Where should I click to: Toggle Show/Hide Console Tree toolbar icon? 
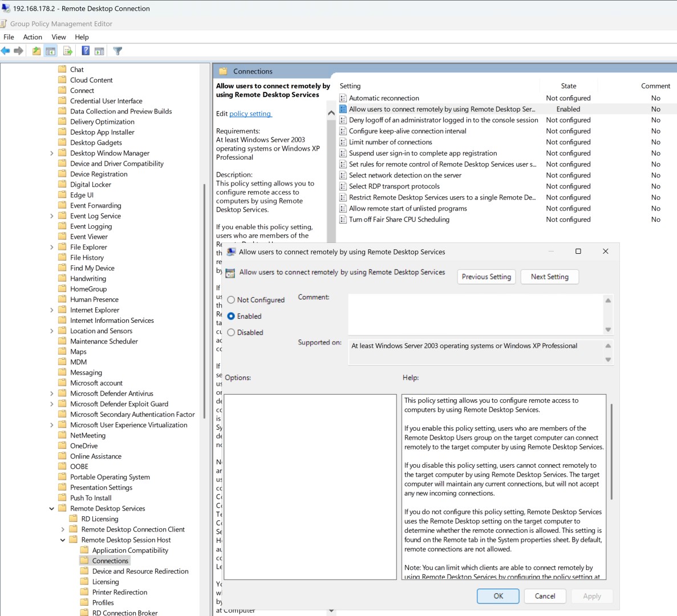(51, 51)
